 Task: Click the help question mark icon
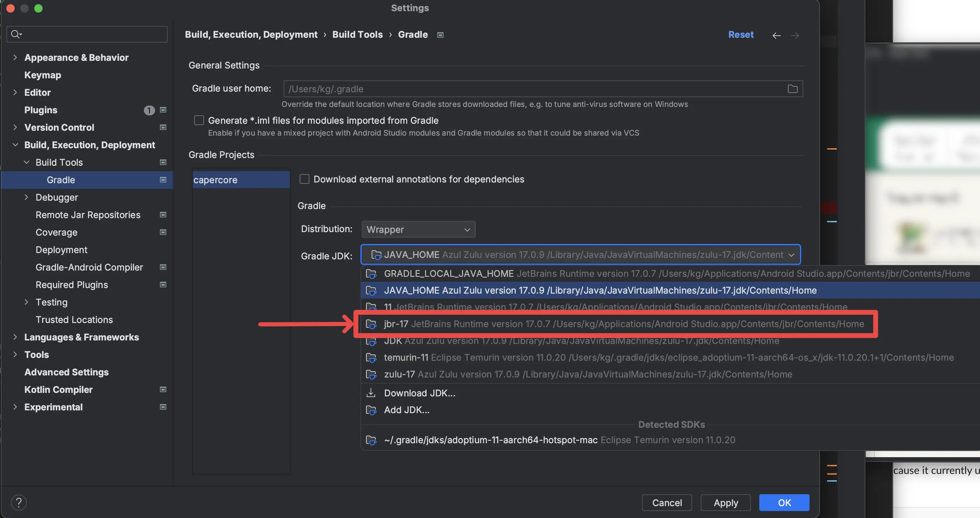[19, 502]
